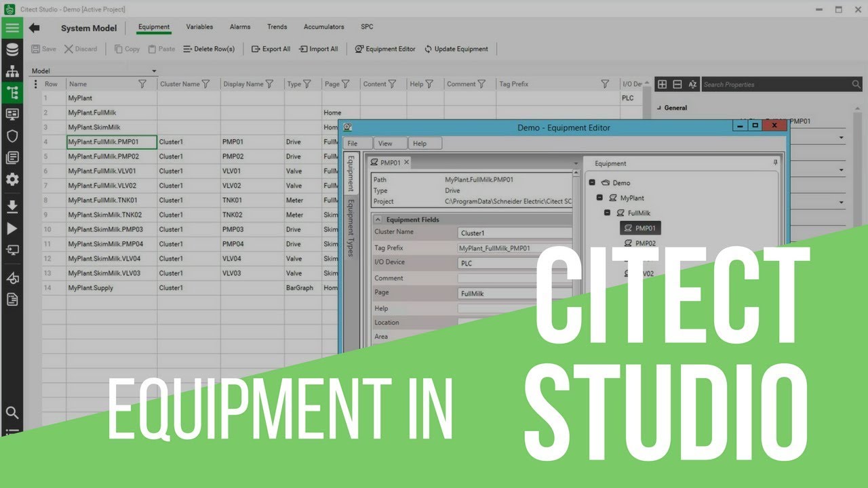868x488 pixels.
Task: Click the filter icon on the Name column
Action: [x=142, y=84]
